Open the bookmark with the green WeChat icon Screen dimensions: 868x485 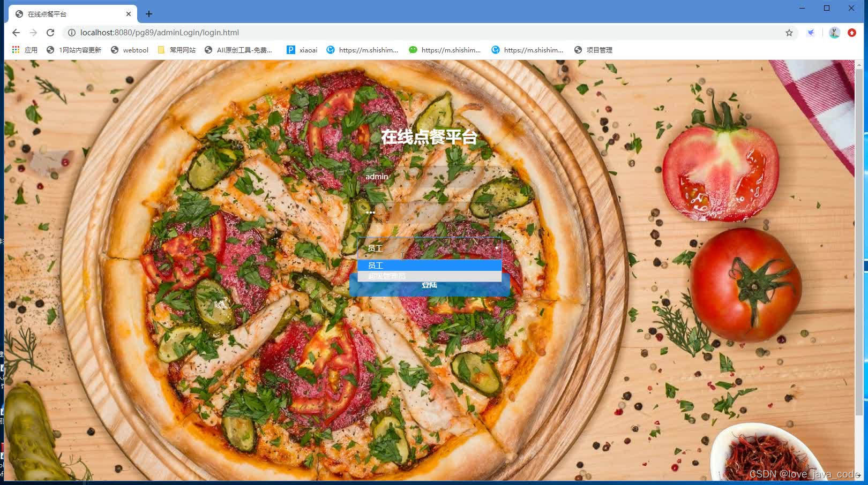(444, 50)
